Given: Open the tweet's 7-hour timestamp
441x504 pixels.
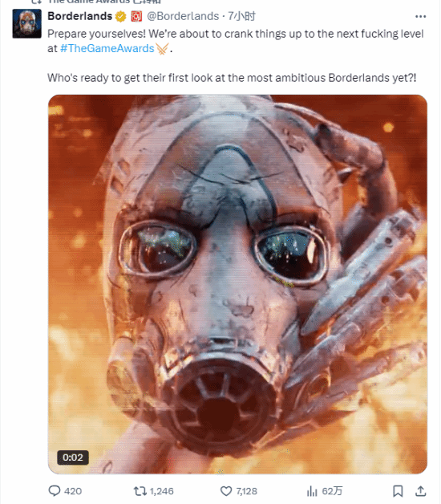Looking at the screenshot, I should tap(241, 16).
